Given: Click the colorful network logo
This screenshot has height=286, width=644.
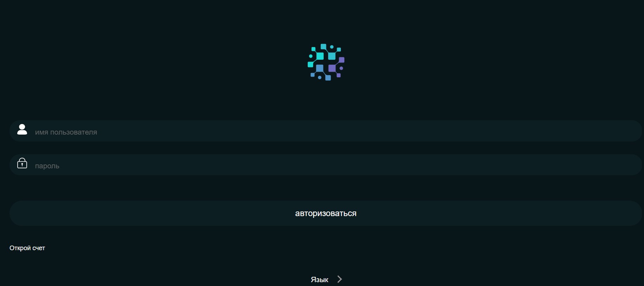Looking at the screenshot, I should (x=326, y=62).
